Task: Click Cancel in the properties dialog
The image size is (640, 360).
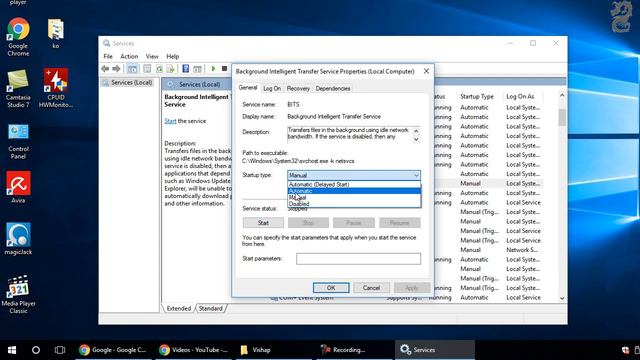Action: pyautogui.click(x=371, y=288)
